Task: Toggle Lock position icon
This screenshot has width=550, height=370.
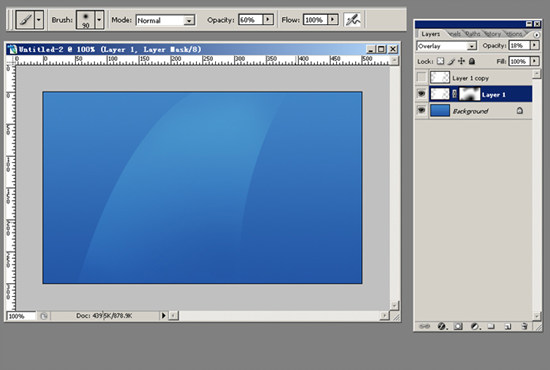Action: (x=462, y=61)
